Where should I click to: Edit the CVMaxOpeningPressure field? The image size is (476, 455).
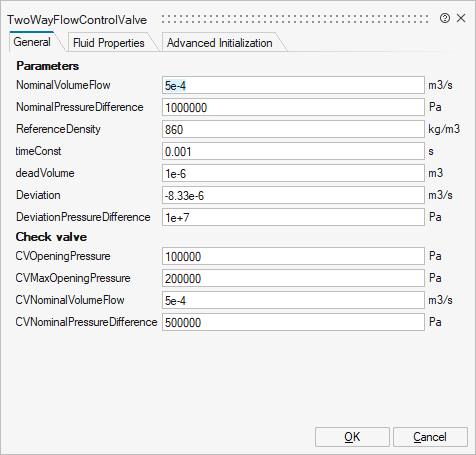tap(293, 278)
